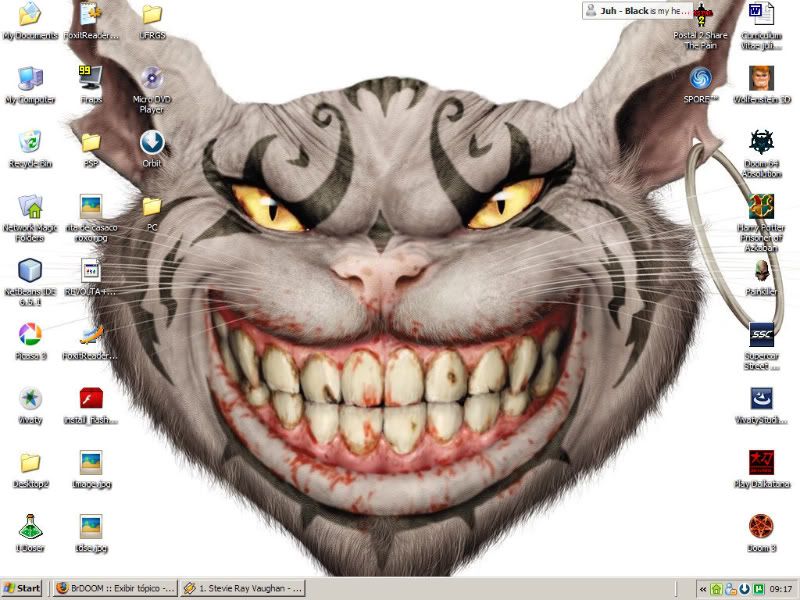The image size is (800, 600).
Task: Click the green house tray icon
Action: tap(716, 589)
